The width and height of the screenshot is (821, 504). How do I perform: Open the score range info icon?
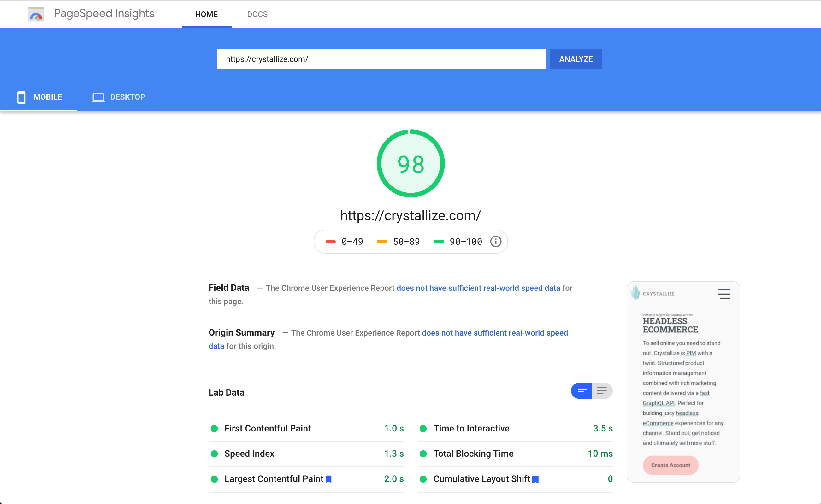496,242
